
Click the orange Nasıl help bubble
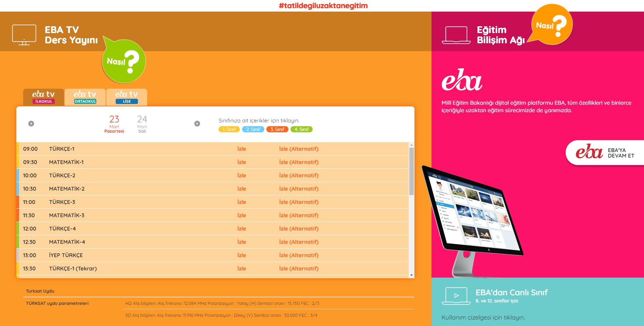point(551,25)
